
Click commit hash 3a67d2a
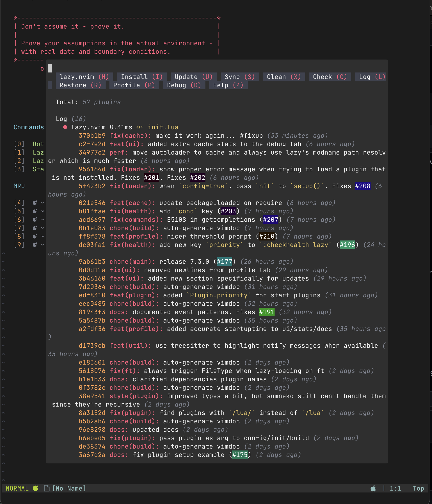tap(92, 455)
